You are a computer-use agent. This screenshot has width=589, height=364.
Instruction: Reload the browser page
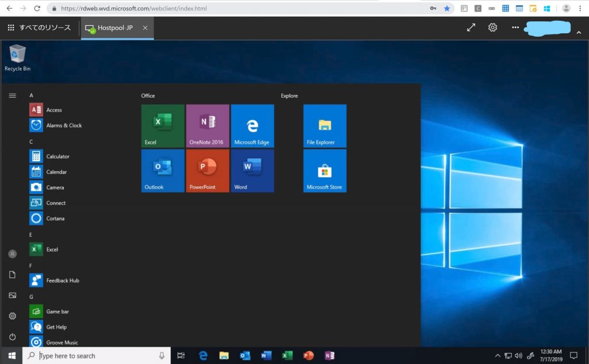click(37, 8)
